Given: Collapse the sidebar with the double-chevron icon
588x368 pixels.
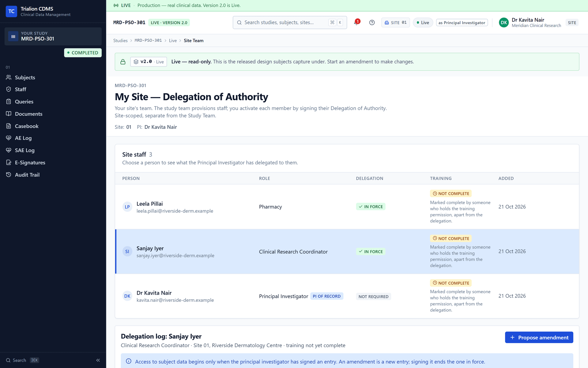Looking at the screenshot, I should [x=98, y=360].
